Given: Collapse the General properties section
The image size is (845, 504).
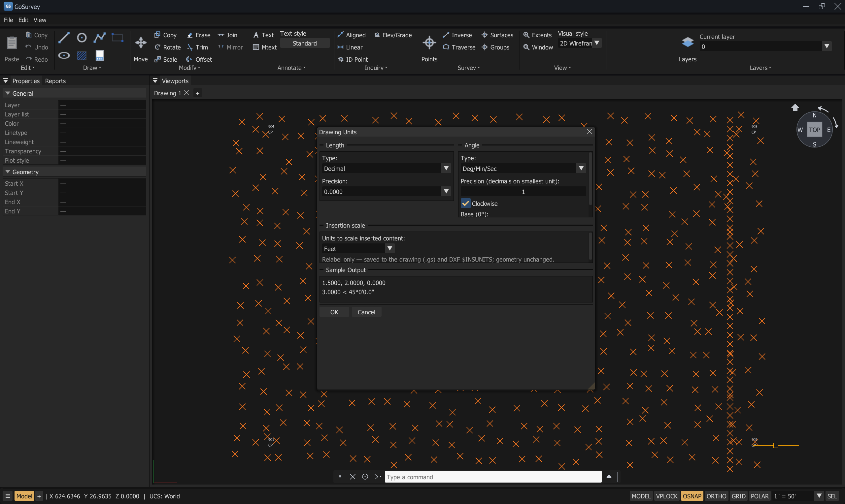Looking at the screenshot, I should pyautogui.click(x=8, y=93).
